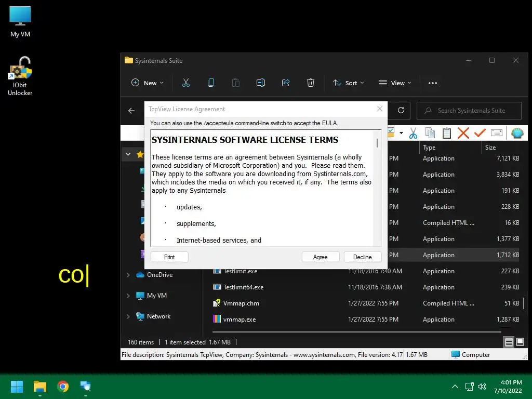The width and height of the screenshot is (532, 399).
Task: Switch to details view using status bar icon
Action: pyautogui.click(x=509, y=342)
